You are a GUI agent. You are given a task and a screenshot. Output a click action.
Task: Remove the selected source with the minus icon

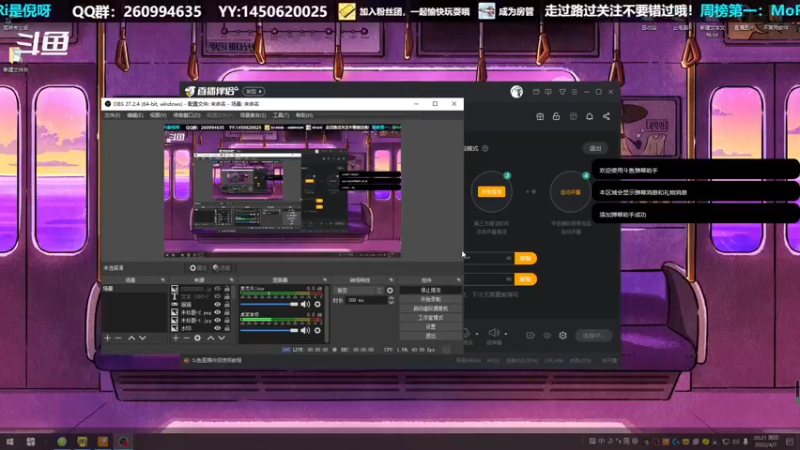186,338
